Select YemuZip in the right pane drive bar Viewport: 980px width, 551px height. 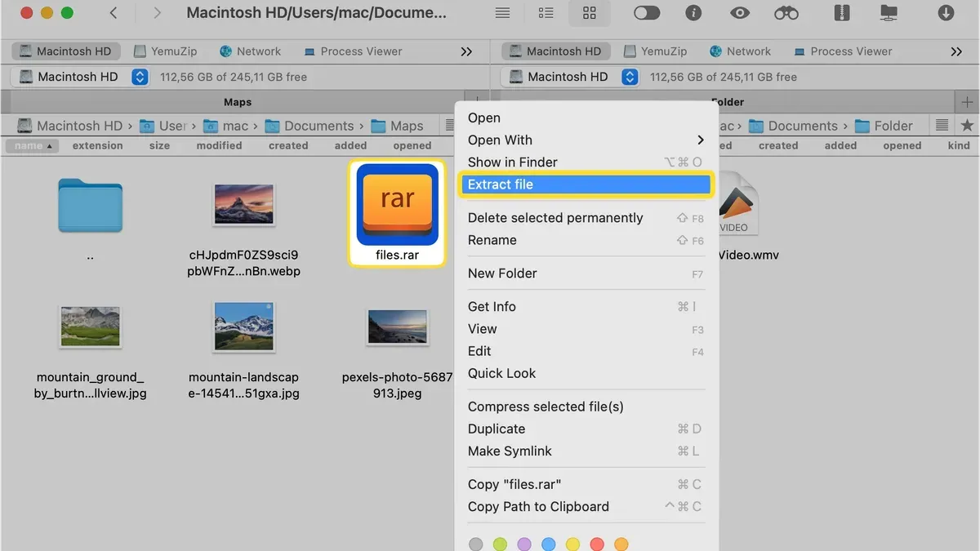coord(655,51)
